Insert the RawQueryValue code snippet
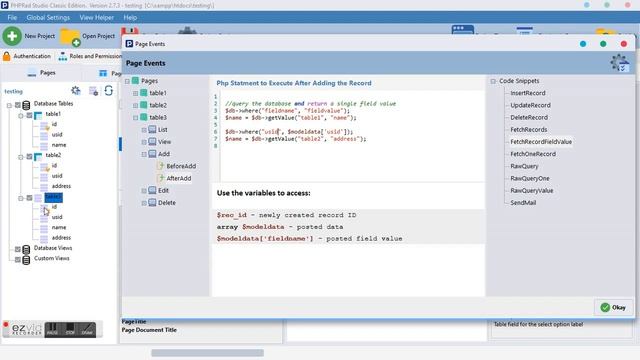The height and width of the screenshot is (360, 640). coord(531,191)
